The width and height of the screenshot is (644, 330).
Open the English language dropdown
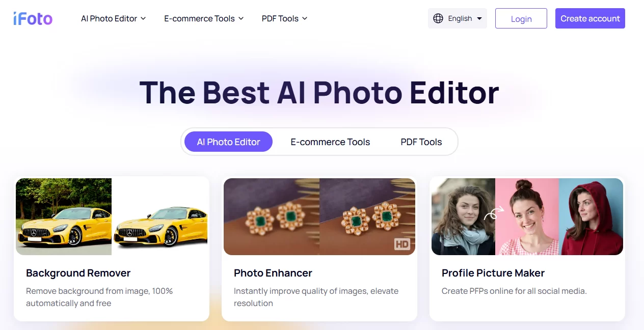(x=458, y=18)
